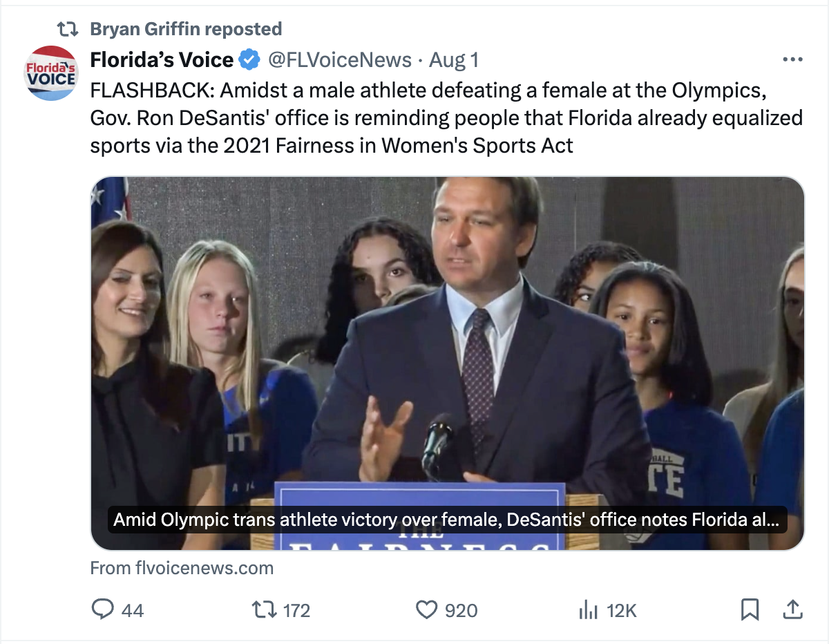Viewport: 829px width, 644px height.
Task: Like the tweet with the heart icon
Action: pos(427,609)
